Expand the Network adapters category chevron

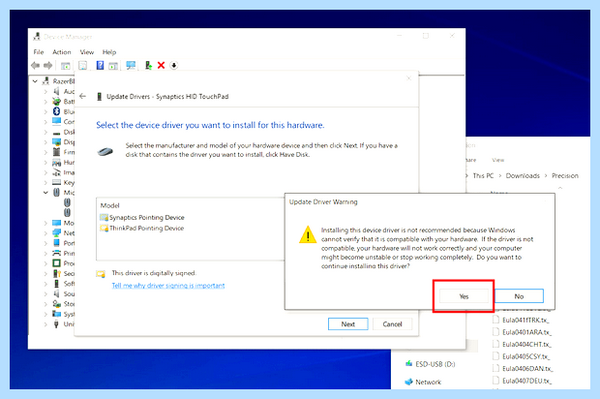coord(46,233)
